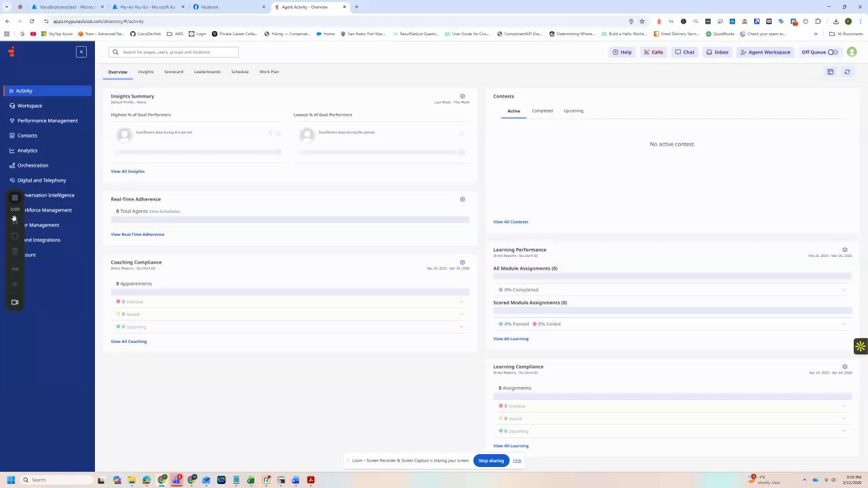
Task: Stop the Loom recording with the square button
Action: [15, 198]
